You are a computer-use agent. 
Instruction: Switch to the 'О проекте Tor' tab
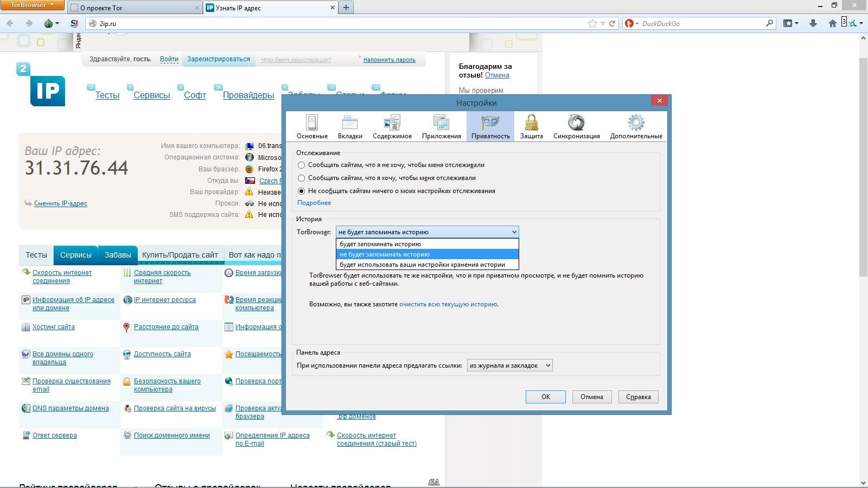(134, 8)
